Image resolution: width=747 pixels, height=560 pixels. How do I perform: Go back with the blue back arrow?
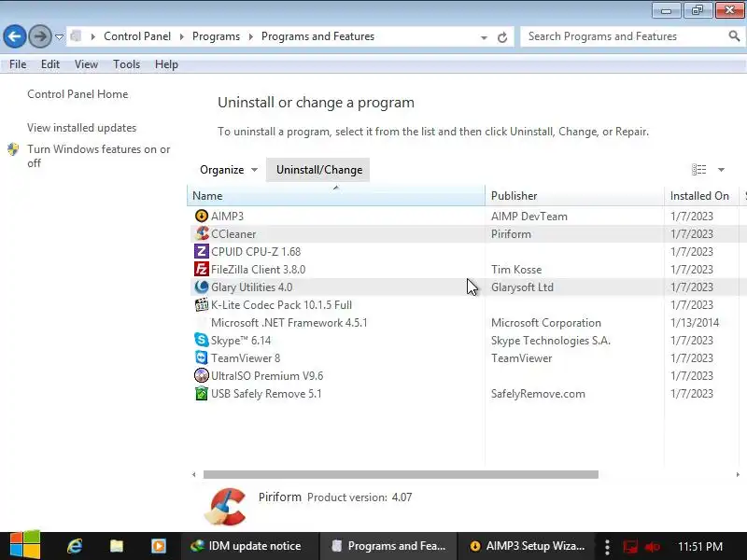click(x=15, y=36)
